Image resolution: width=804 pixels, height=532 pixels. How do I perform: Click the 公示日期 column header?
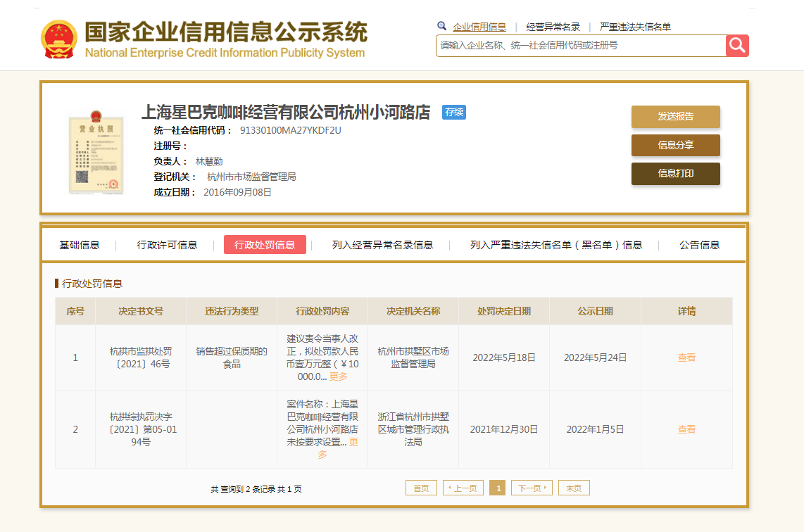pos(596,311)
